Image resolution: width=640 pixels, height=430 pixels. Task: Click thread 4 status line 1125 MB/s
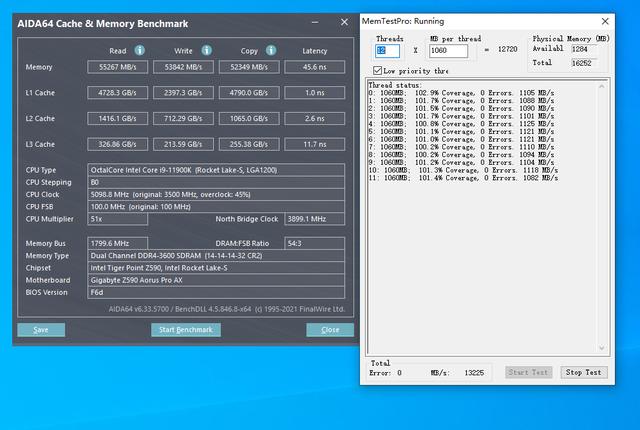461,124
